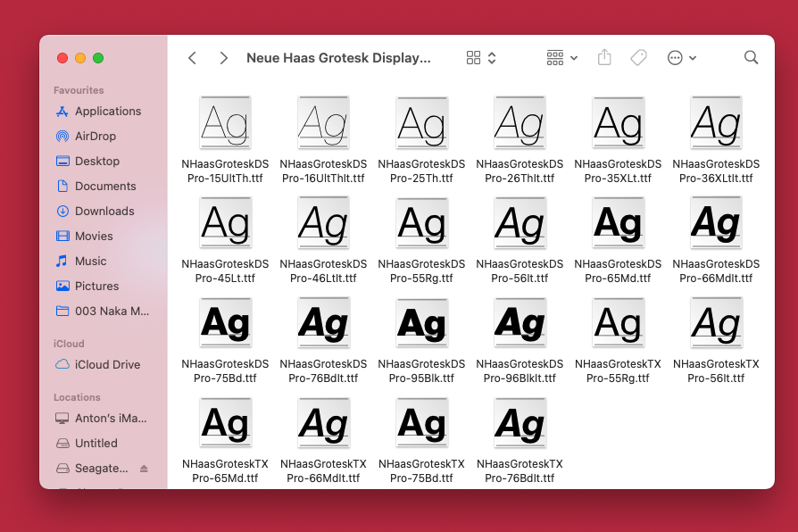Select the NHaasGroteskTXPro-66MdIt.ttf font icon
This screenshot has height=532, width=798.
pos(323,422)
